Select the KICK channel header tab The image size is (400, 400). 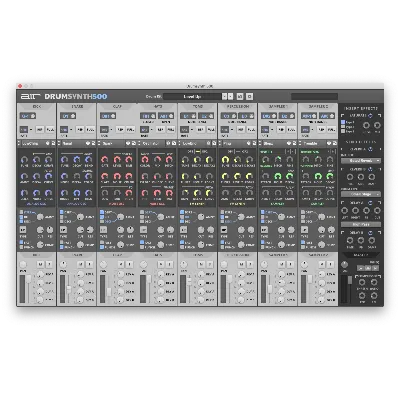pyautogui.click(x=37, y=107)
